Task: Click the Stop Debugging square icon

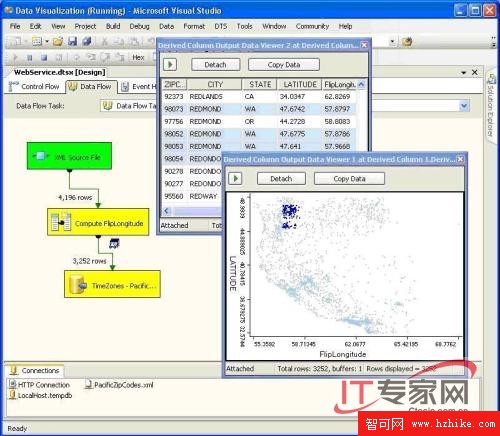Action: [44, 57]
